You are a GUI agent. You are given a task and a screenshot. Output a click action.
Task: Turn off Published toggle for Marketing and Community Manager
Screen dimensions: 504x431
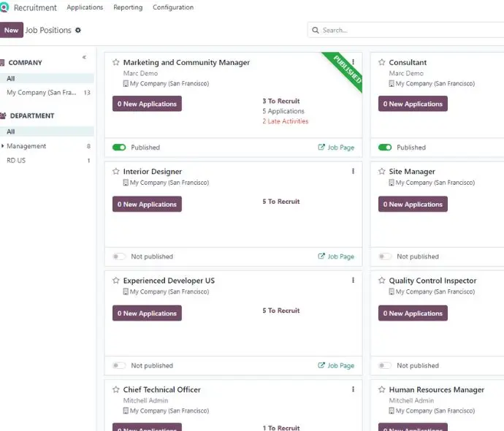(119, 148)
